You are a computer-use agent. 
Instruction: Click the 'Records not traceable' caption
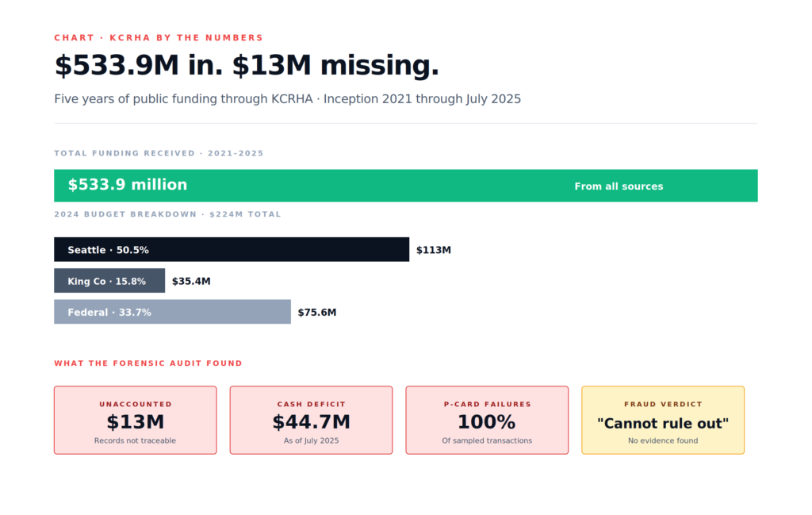coord(135,441)
